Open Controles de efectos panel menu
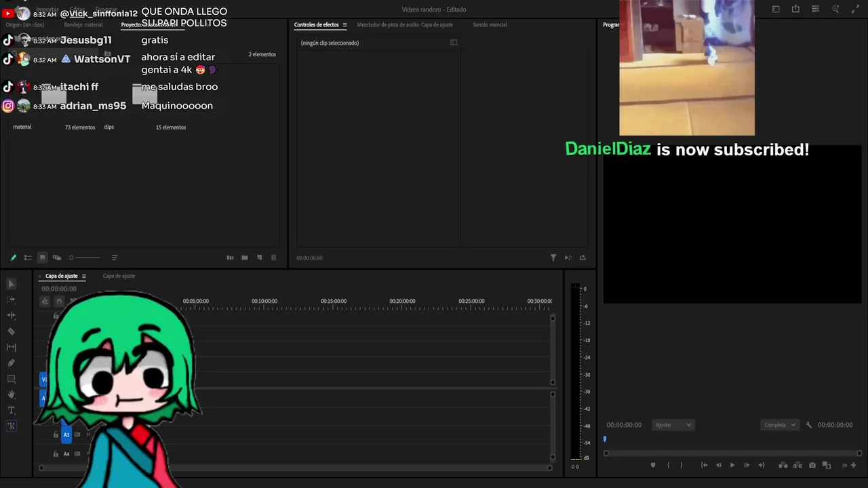Screen dimensions: 868x488 pos(344,25)
